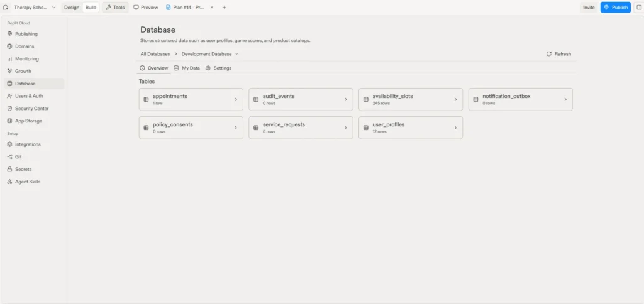Open the Preview tab
Image resolution: width=644 pixels, height=304 pixels.
click(x=145, y=8)
